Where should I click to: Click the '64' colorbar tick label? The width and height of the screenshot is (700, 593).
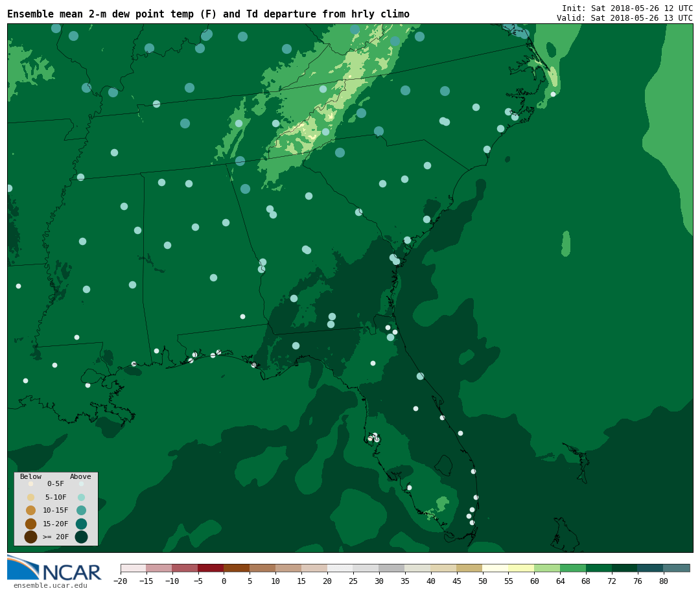(560, 581)
